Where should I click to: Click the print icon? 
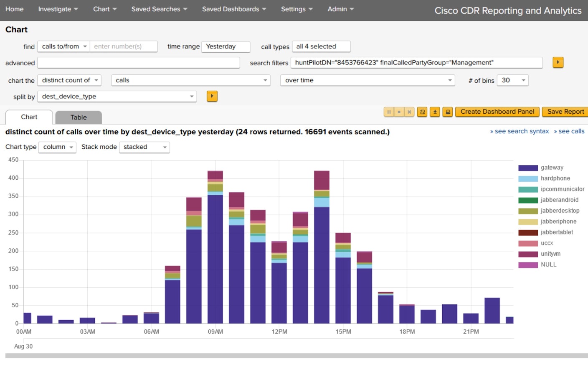[x=448, y=112]
